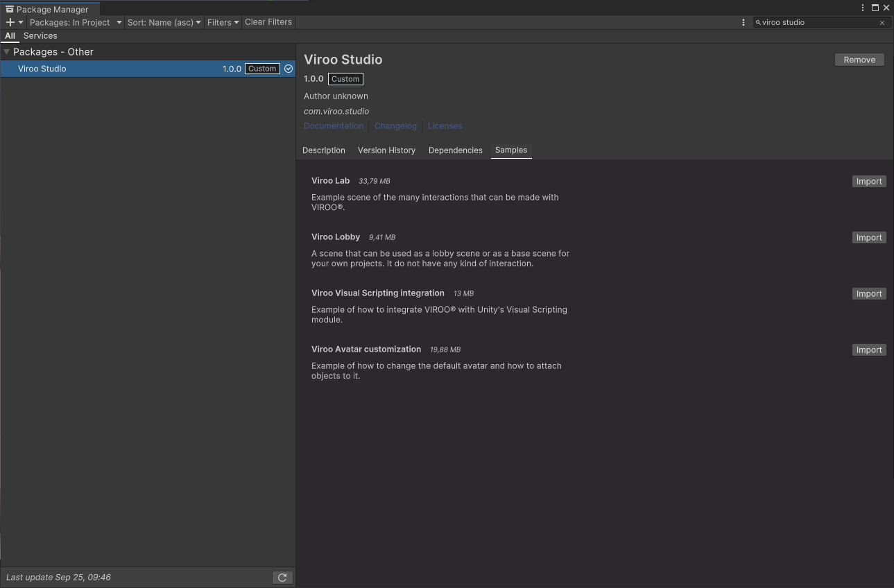This screenshot has height=588, width=894.
Task: Select Viroo Studio package row
Action: [148, 69]
